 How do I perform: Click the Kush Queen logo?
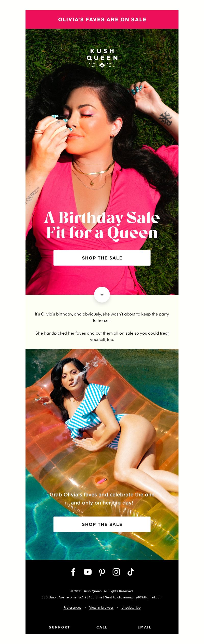point(102,58)
